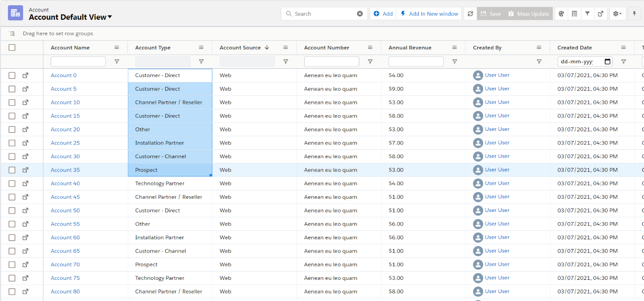Open the Account 45 link
644x301 pixels.
[x=65, y=197]
